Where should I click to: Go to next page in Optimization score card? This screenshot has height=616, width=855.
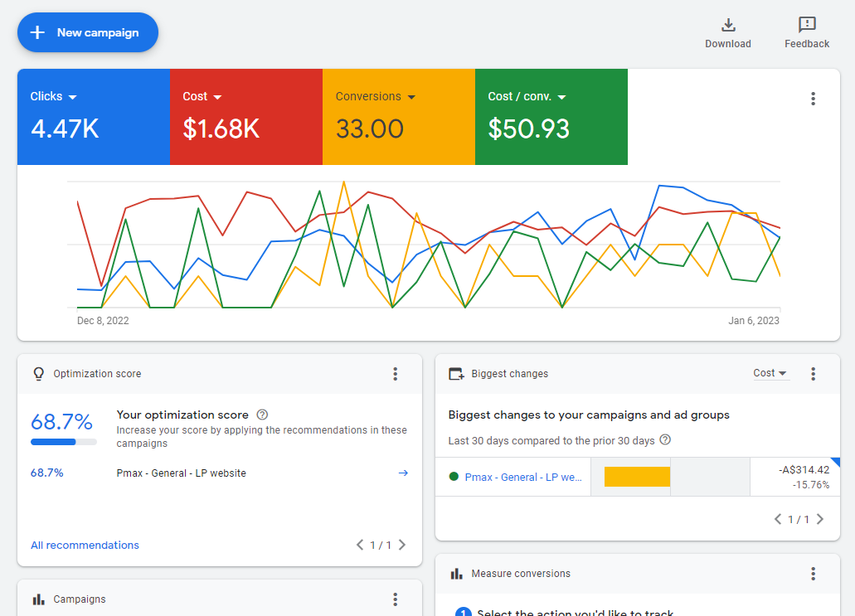click(402, 545)
